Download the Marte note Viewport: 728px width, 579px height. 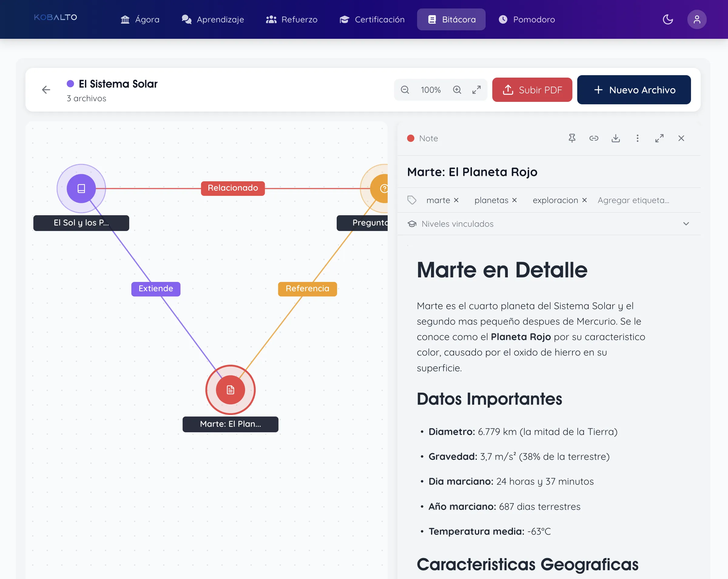[x=615, y=138]
